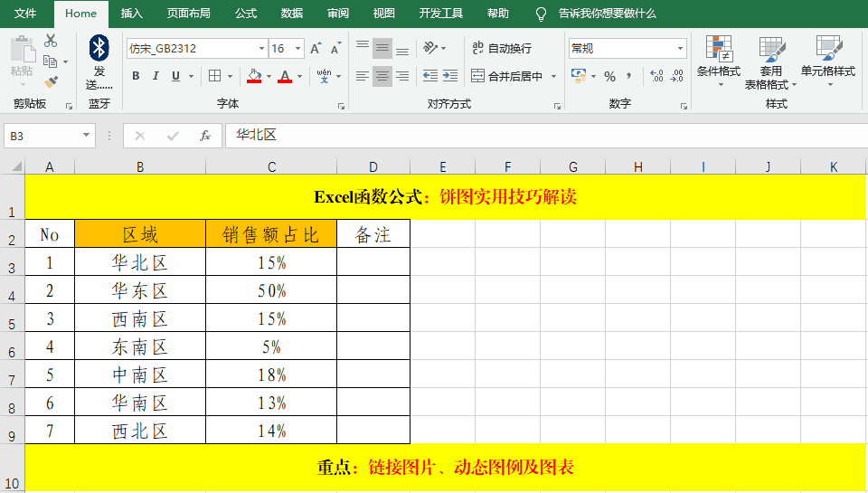Increase the indent

450,76
